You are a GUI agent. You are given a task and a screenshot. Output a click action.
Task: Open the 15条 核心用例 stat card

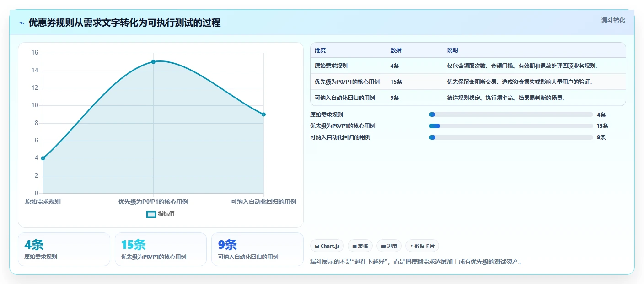(161, 249)
